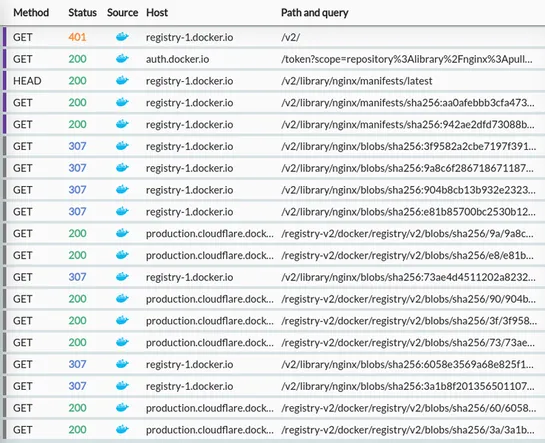
Task: Select the /token?scope=repository path cell
Action: point(407,59)
